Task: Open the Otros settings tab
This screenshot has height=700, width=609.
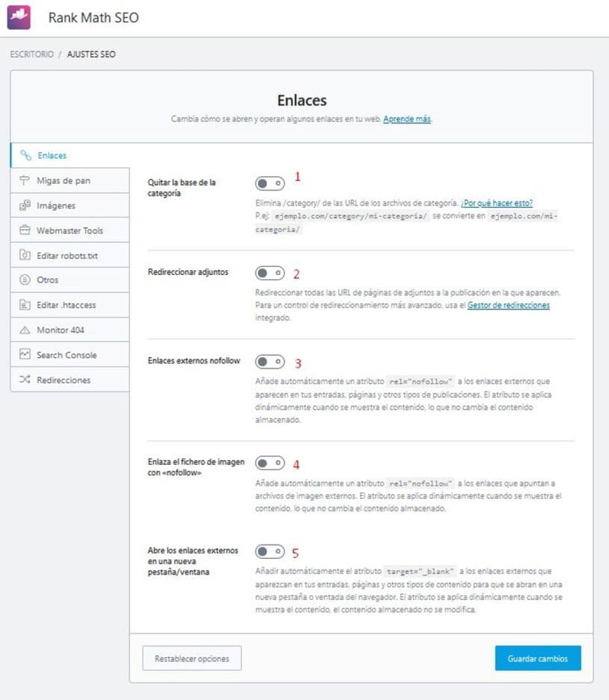Action: click(x=70, y=280)
